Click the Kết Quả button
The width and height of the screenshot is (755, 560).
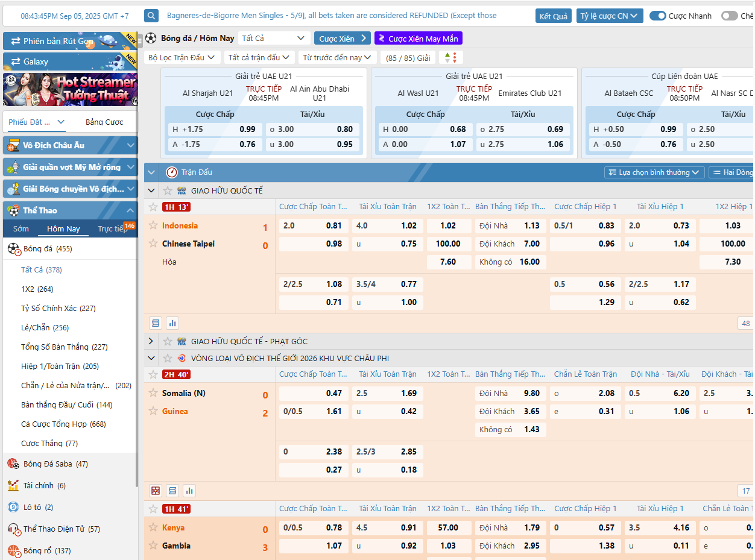pyautogui.click(x=553, y=16)
